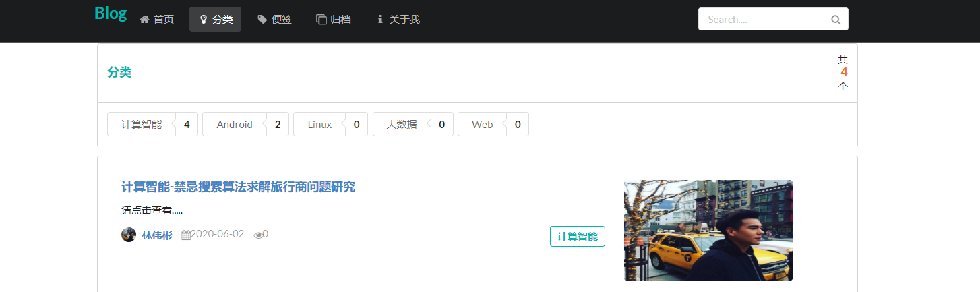Image resolution: width=980 pixels, height=292 pixels.
Task: Click the date 2020-06-02
Action: (x=218, y=234)
